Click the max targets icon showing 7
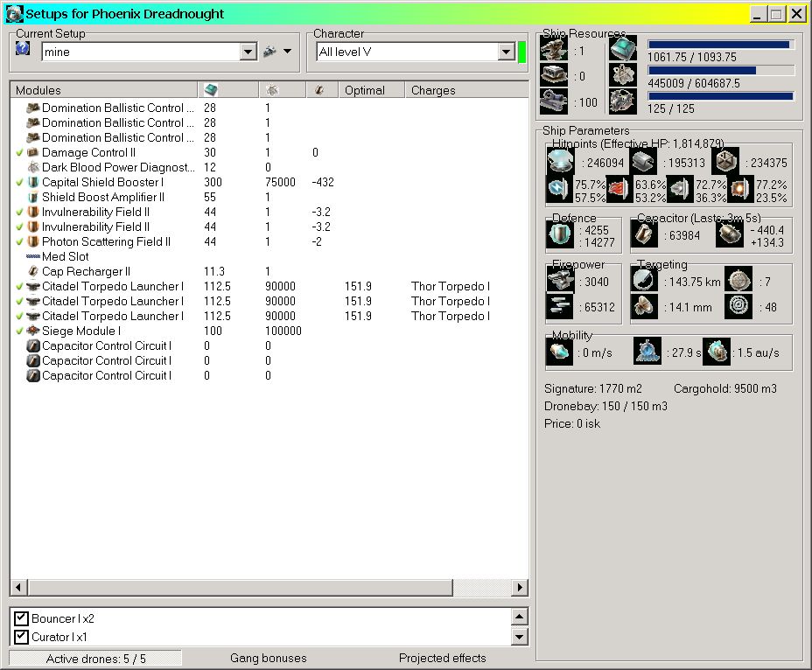This screenshot has height=670, width=812. [x=738, y=280]
